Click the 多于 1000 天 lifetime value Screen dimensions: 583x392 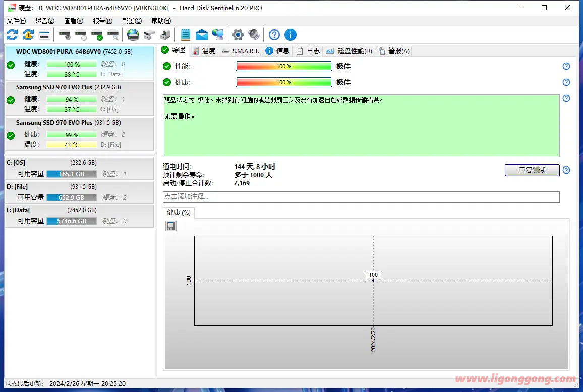(253, 175)
